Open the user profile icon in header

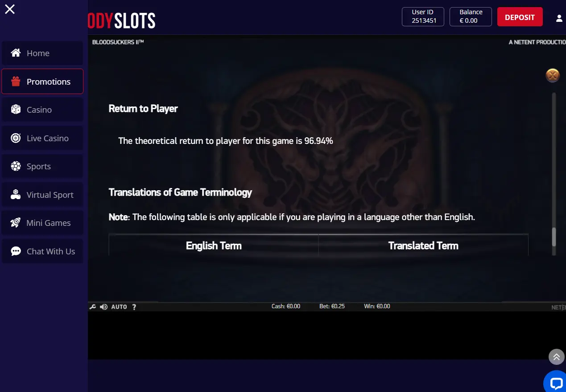point(559,18)
